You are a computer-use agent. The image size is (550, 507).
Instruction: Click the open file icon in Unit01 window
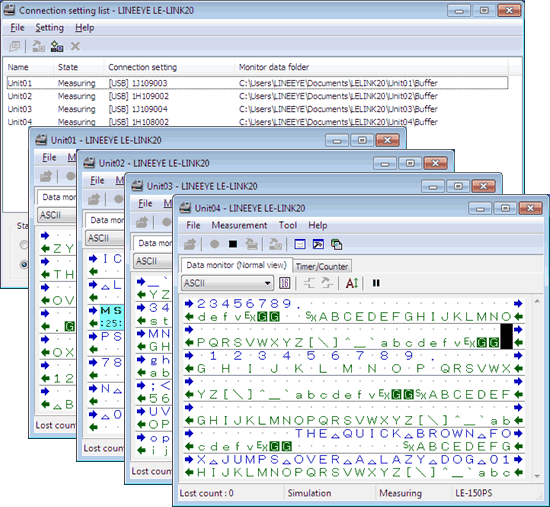[46, 176]
